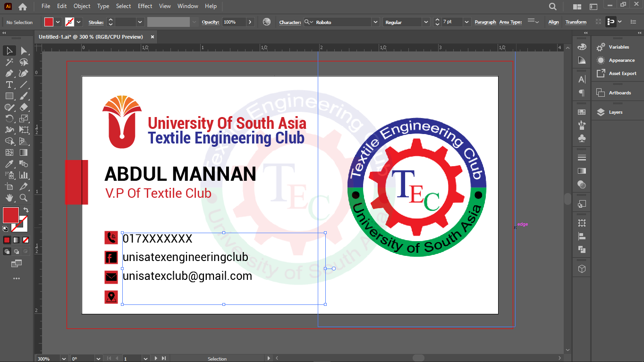Select the Rotate tool
The image size is (644, 362).
coord(9,118)
